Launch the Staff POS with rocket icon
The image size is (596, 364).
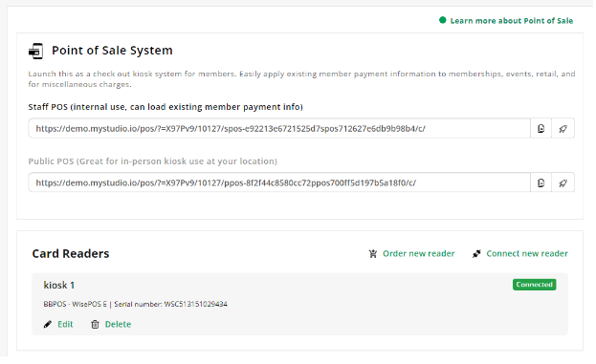[x=563, y=129]
